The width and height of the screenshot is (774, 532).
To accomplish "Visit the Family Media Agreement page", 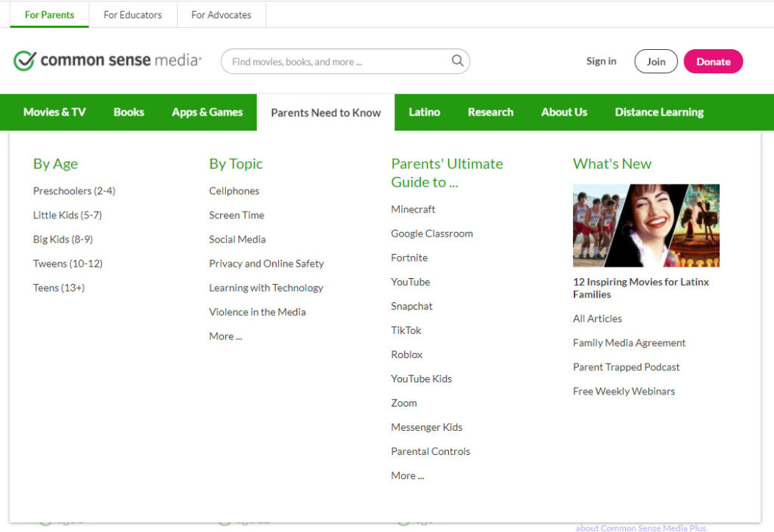I will [x=629, y=343].
